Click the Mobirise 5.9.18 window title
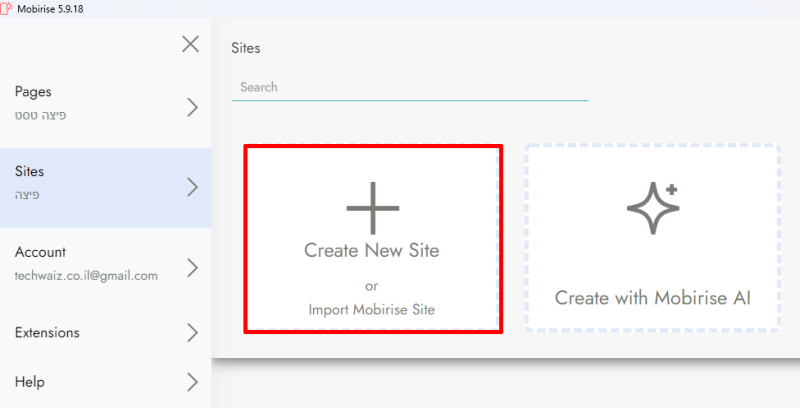The width and height of the screenshot is (800, 408). tap(50, 9)
